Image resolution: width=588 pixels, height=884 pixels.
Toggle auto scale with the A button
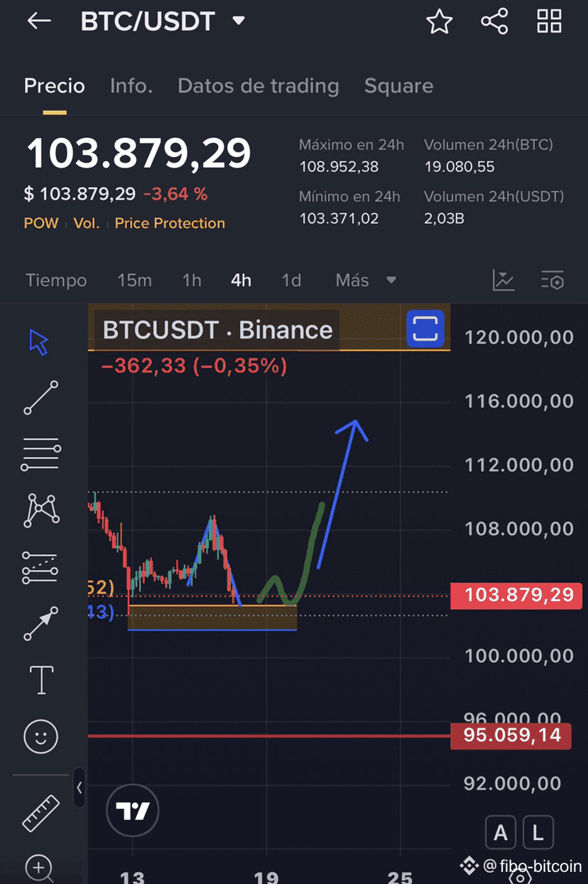[x=501, y=832]
